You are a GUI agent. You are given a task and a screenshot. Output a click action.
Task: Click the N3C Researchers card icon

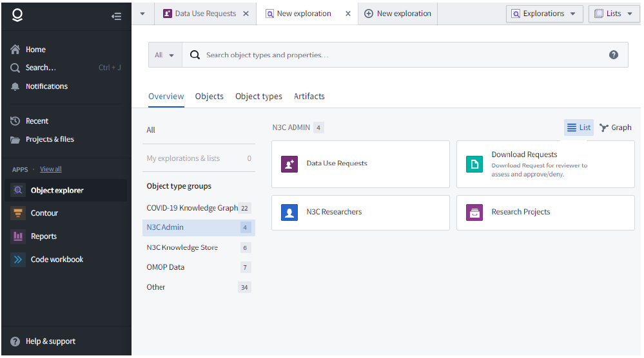[x=289, y=212]
